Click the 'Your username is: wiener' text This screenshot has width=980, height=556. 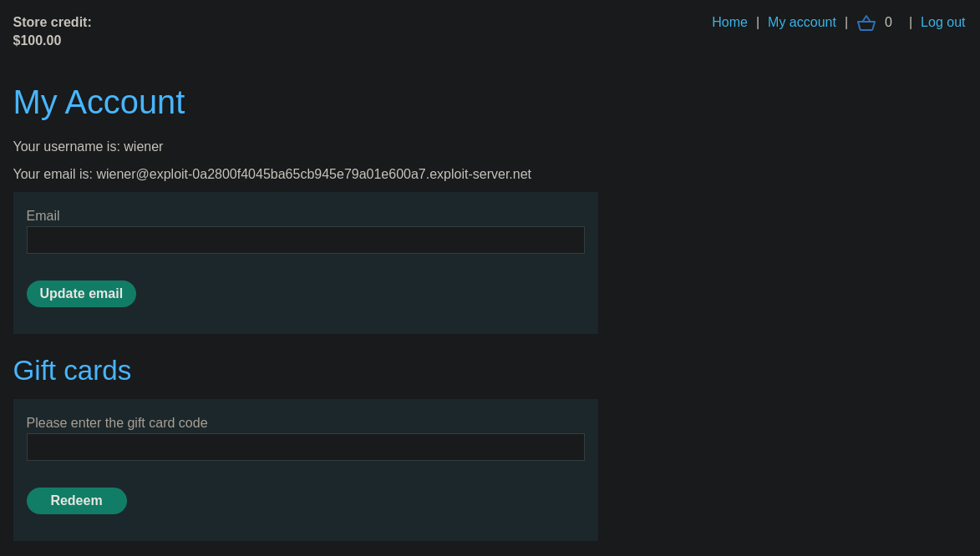(x=88, y=147)
